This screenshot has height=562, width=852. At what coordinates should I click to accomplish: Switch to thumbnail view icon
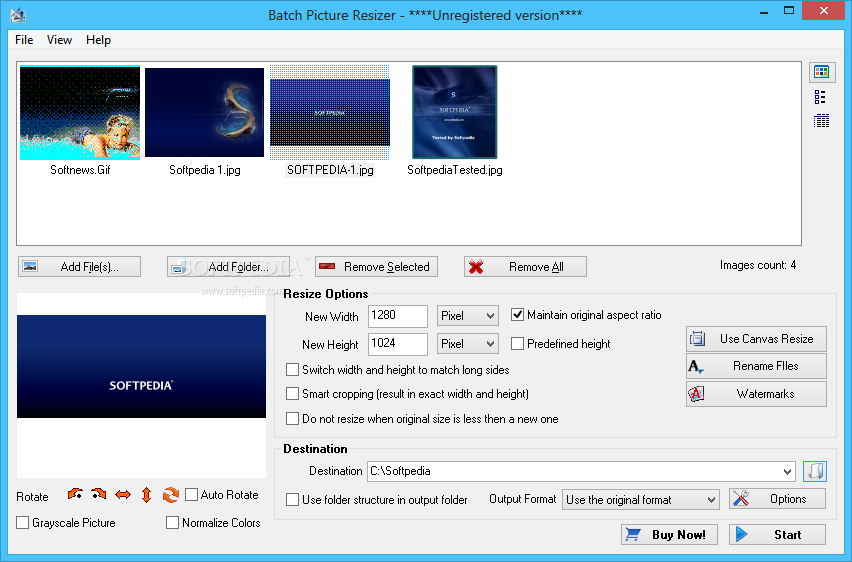pos(821,72)
